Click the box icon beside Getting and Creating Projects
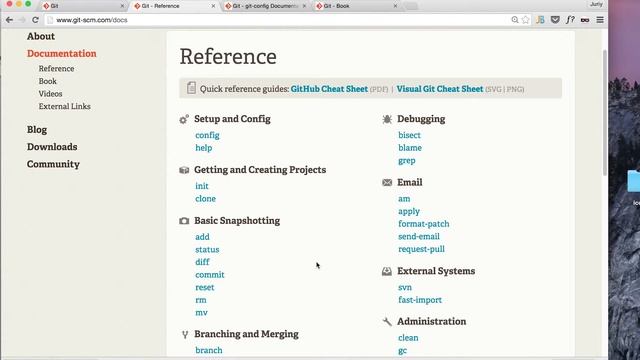 (184, 170)
